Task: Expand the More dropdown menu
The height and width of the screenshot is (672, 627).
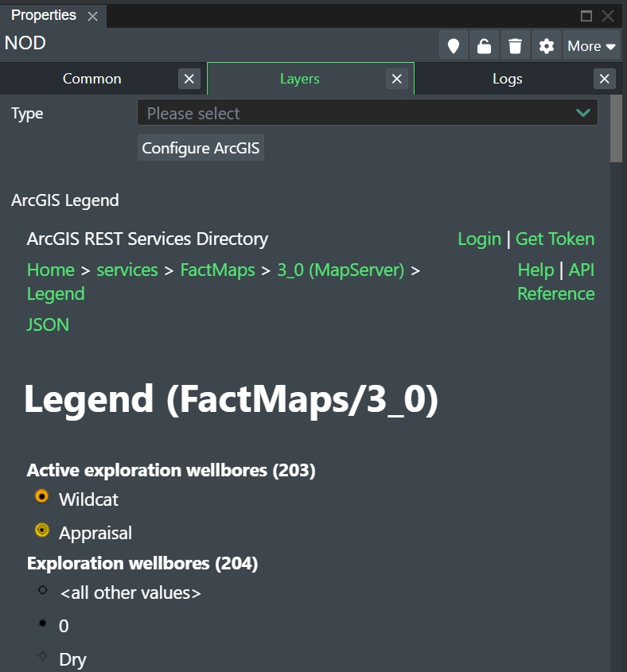Action: click(x=591, y=45)
